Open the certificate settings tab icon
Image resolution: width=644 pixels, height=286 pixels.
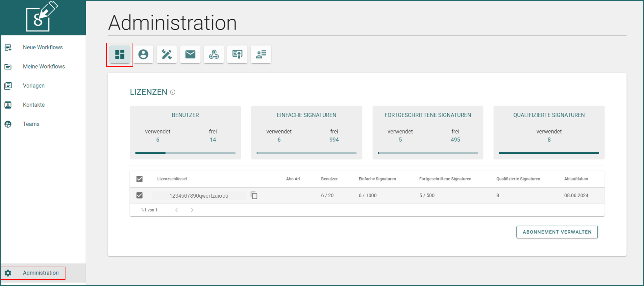click(237, 55)
